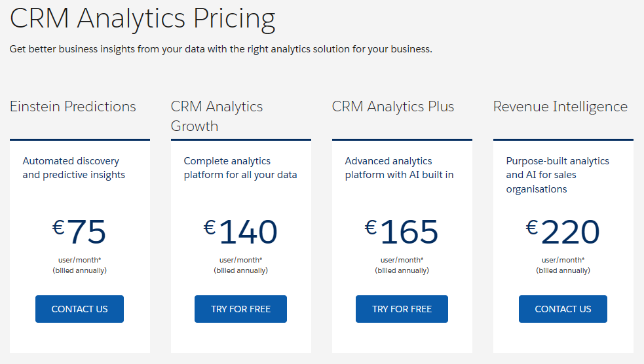Click the €165 price figure

(402, 232)
